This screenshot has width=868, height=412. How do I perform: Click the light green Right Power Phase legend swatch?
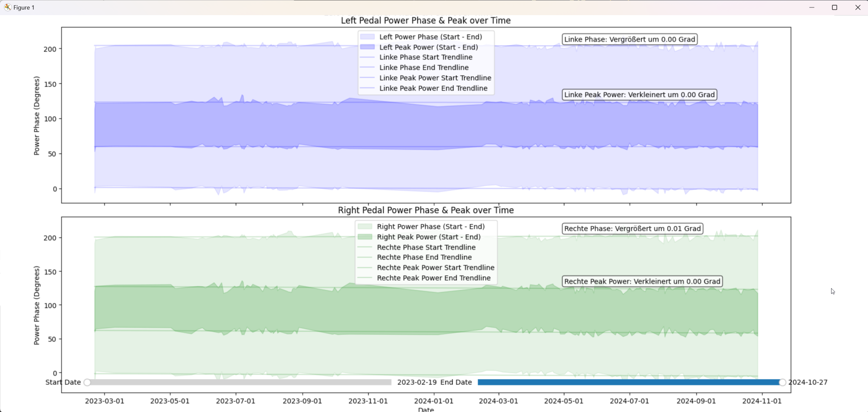[365, 226]
